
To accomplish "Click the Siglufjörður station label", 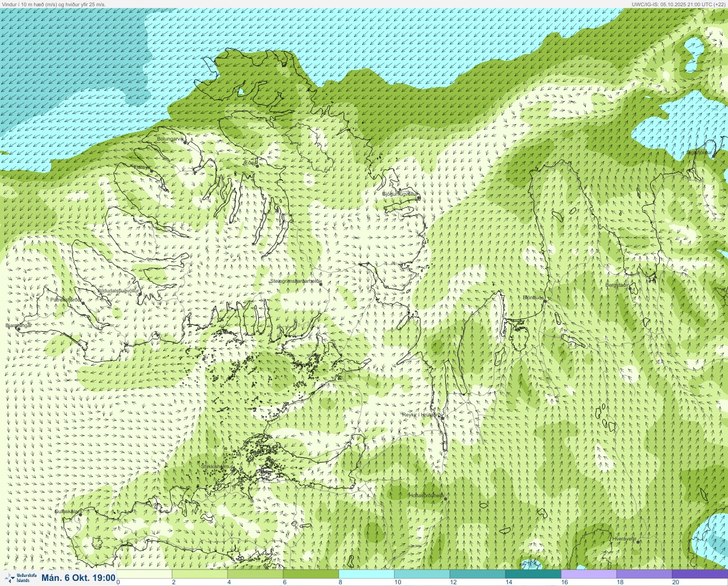I will (x=698, y=152).
